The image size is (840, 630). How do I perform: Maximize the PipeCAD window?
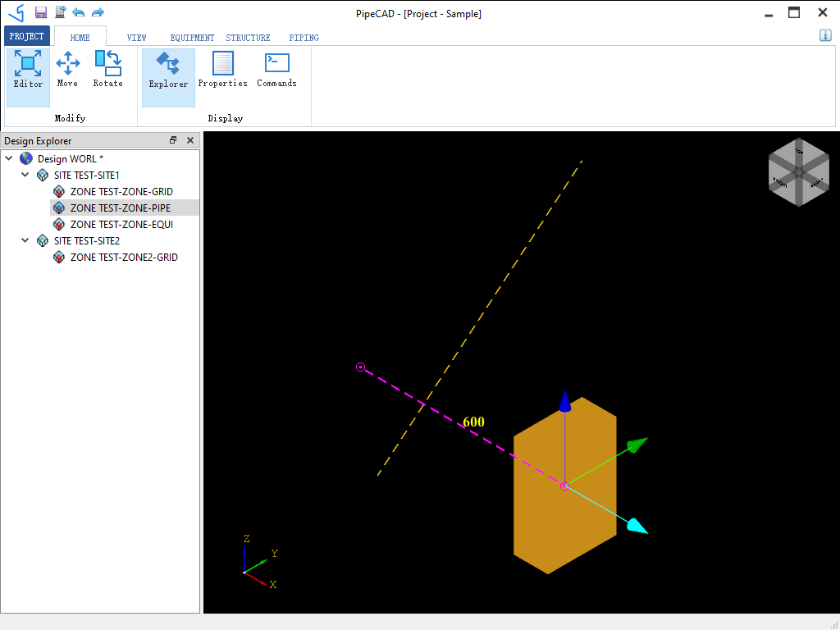click(x=794, y=13)
